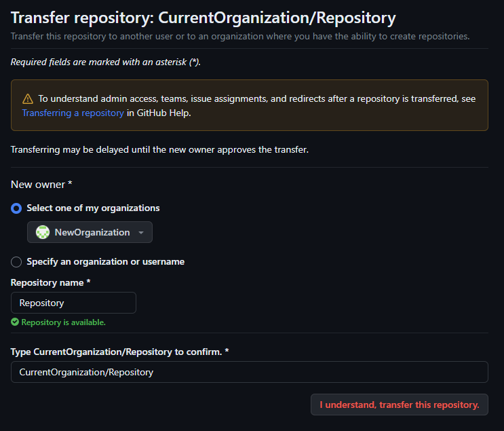The height and width of the screenshot is (431, 504).
Task: Click the warning triangle icon in the alert
Action: pos(28,98)
